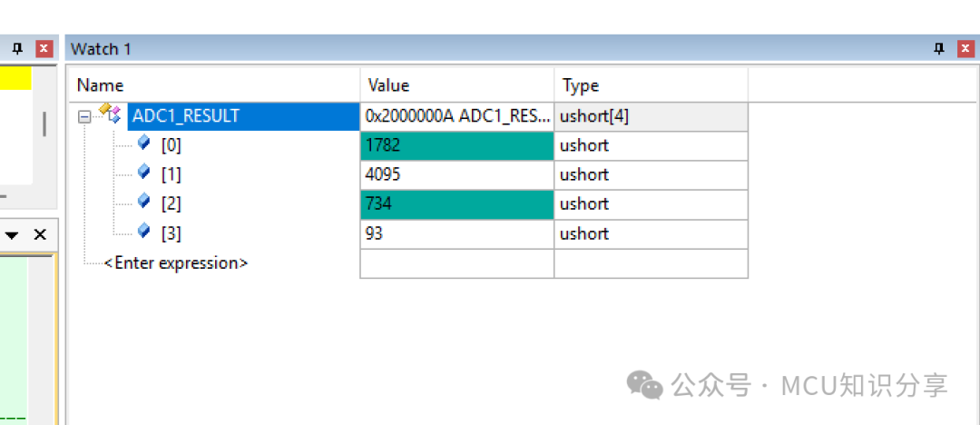This screenshot has width=980, height=425.
Task: Click the value 93 cell
Action: (456, 234)
